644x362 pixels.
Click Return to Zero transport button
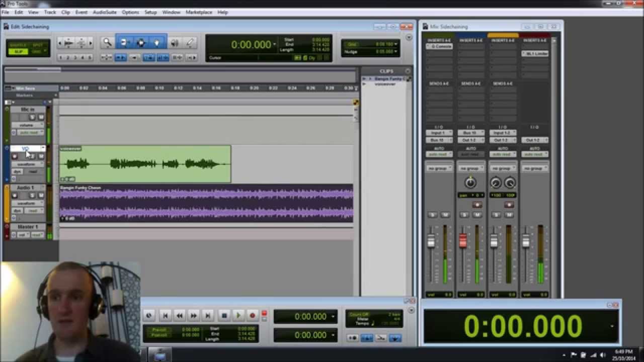[x=165, y=316]
